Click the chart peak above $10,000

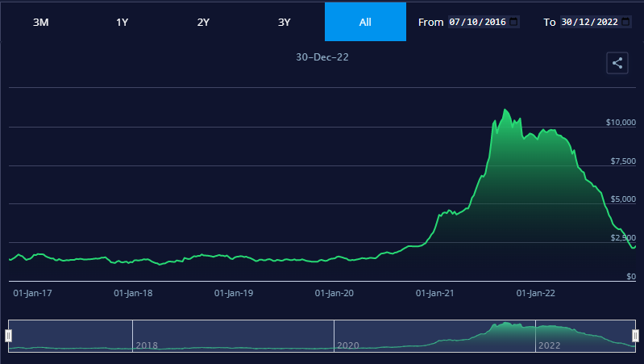point(505,110)
